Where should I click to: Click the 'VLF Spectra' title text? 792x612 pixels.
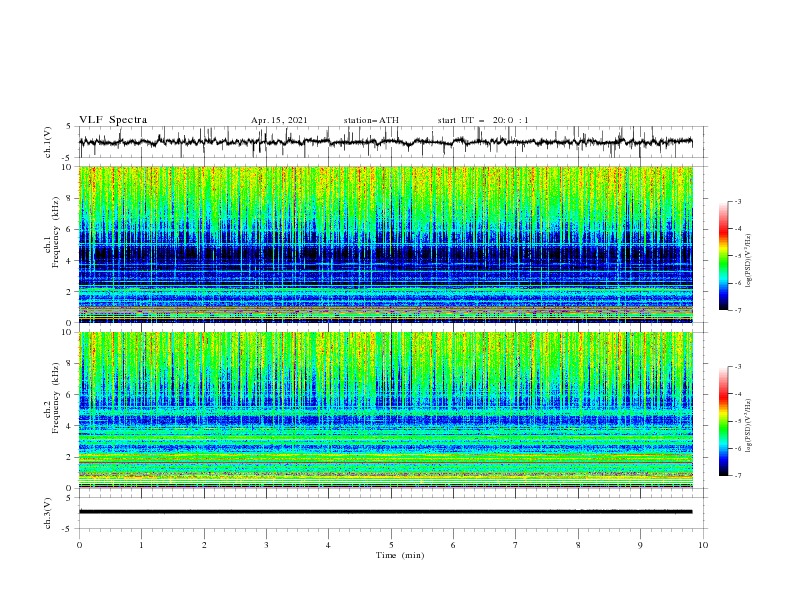coord(113,120)
